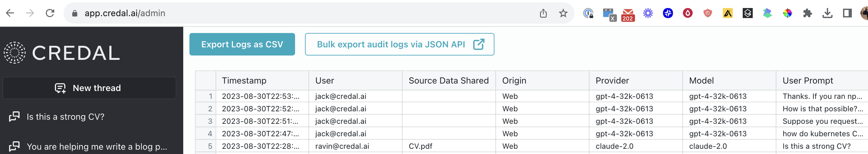Click the share page icon in address bar
This screenshot has height=154, width=868.
543,13
